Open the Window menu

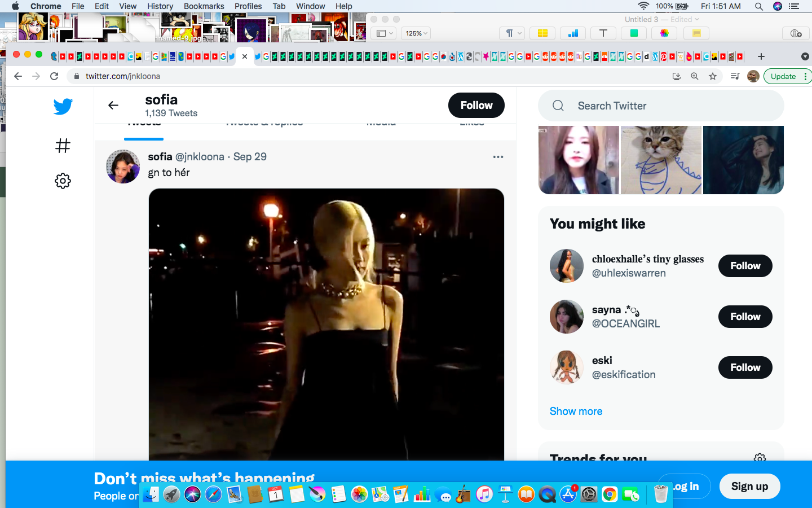(x=310, y=6)
